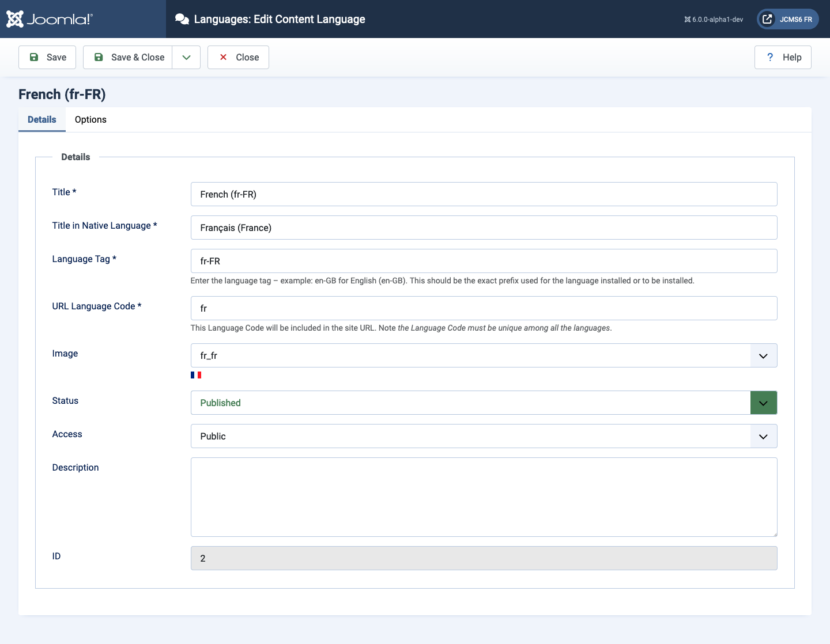The width and height of the screenshot is (830, 644).
Task: Click the Description label
Action: [76, 467]
